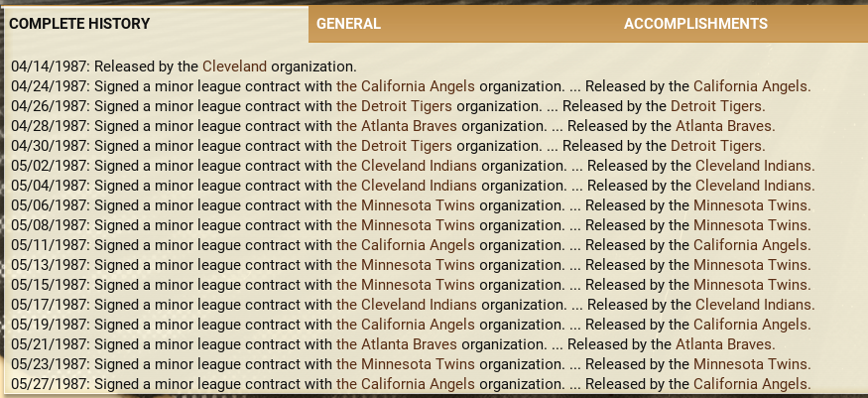
Task: Open Detroit Tigers signing link dated 04/26/1987
Action: [394, 107]
